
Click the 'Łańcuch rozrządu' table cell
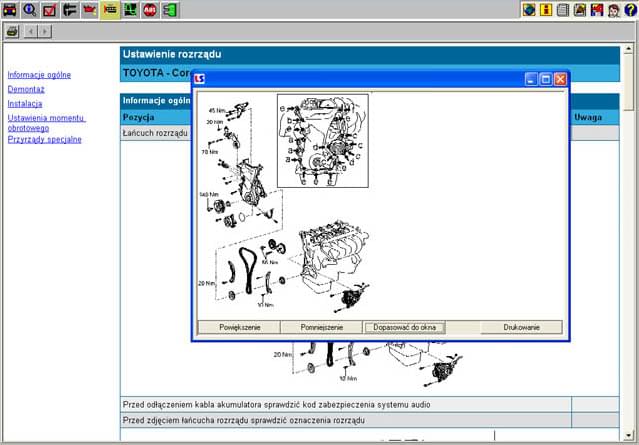click(155, 133)
